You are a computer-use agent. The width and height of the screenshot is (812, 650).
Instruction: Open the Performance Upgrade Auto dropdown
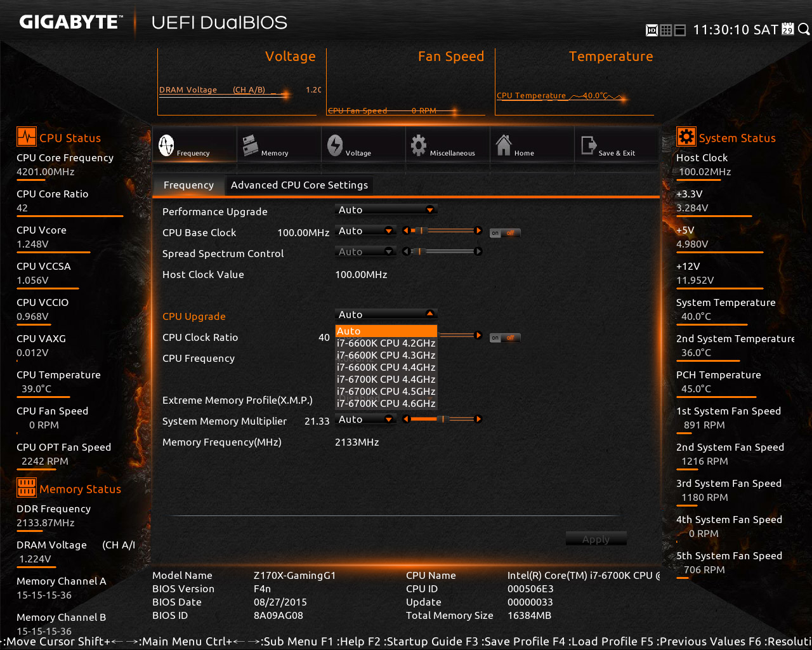click(x=386, y=209)
